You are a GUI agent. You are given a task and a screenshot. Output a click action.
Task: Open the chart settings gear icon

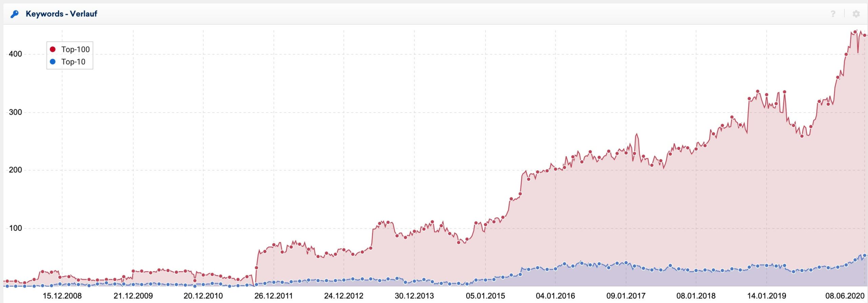click(856, 14)
